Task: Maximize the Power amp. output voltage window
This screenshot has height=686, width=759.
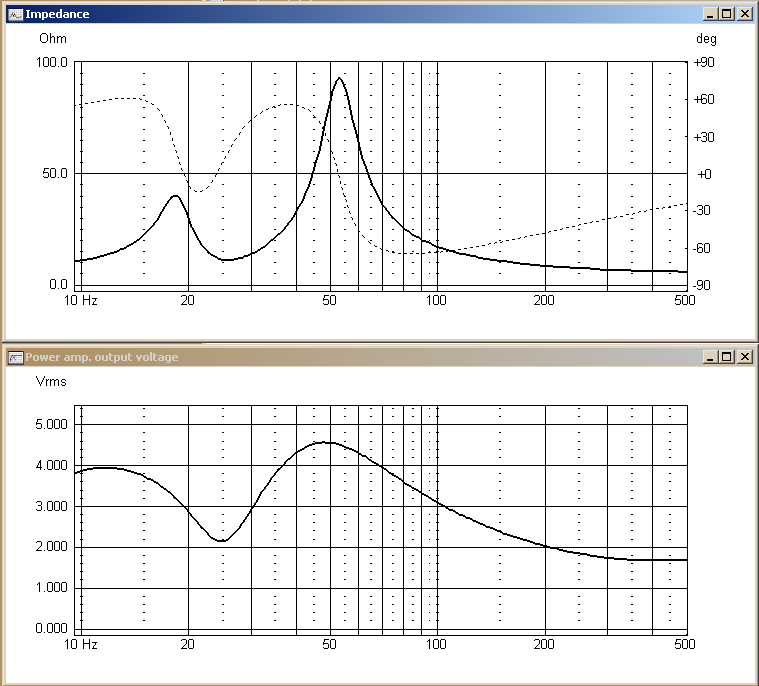Action: coord(727,357)
